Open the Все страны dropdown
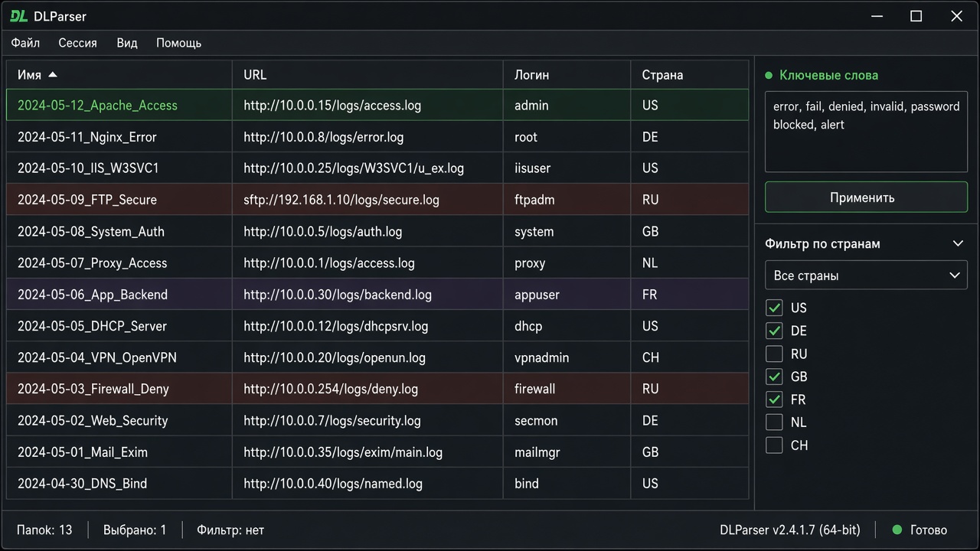This screenshot has width=980, height=551. (866, 275)
